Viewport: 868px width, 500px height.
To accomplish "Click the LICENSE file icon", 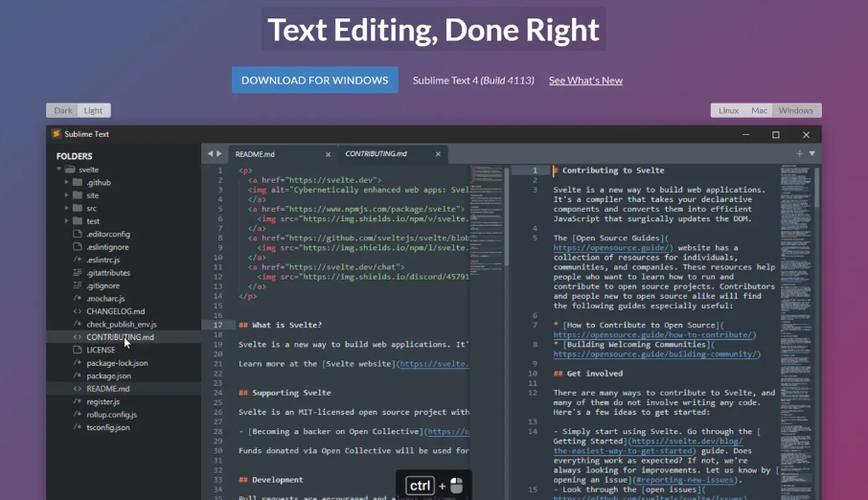I will click(78, 350).
